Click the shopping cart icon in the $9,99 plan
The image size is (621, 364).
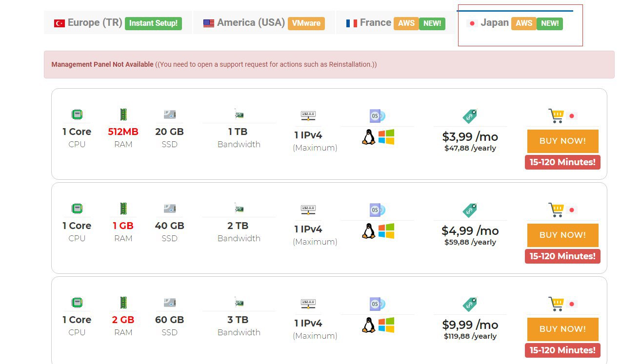(x=556, y=304)
